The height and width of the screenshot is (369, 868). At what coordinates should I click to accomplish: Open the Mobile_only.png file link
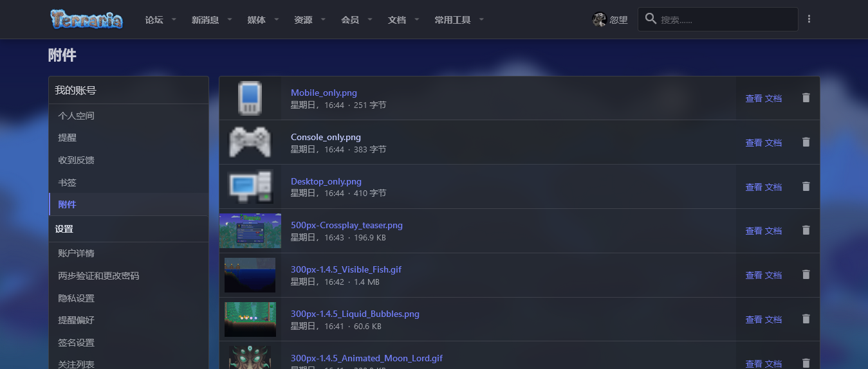click(324, 93)
